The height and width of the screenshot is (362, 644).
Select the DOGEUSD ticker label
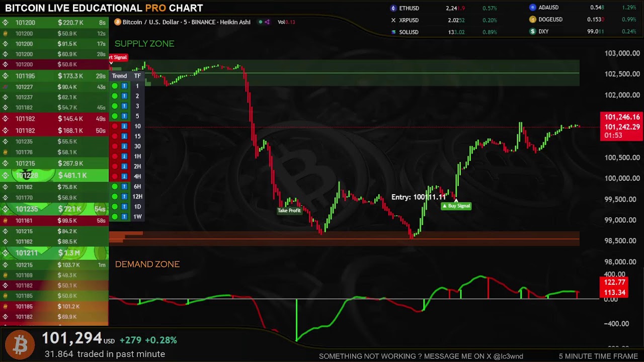[550, 19]
